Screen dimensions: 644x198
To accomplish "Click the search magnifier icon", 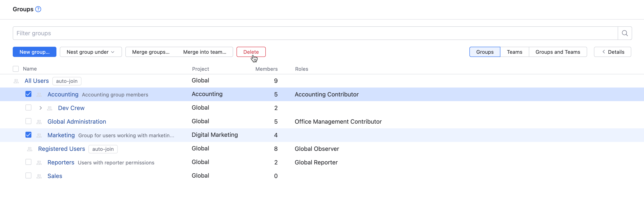I will point(624,33).
